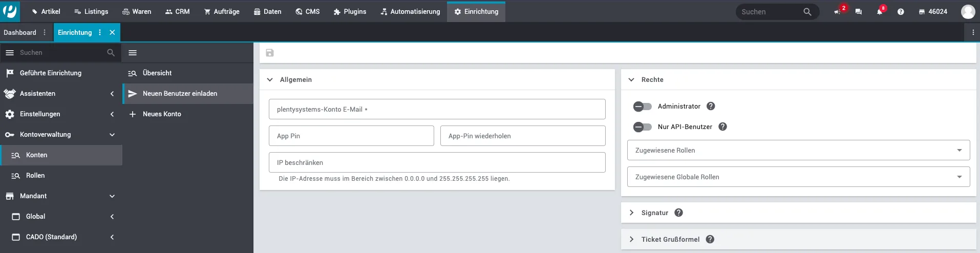Open the tab bar overflow menu

(973, 32)
